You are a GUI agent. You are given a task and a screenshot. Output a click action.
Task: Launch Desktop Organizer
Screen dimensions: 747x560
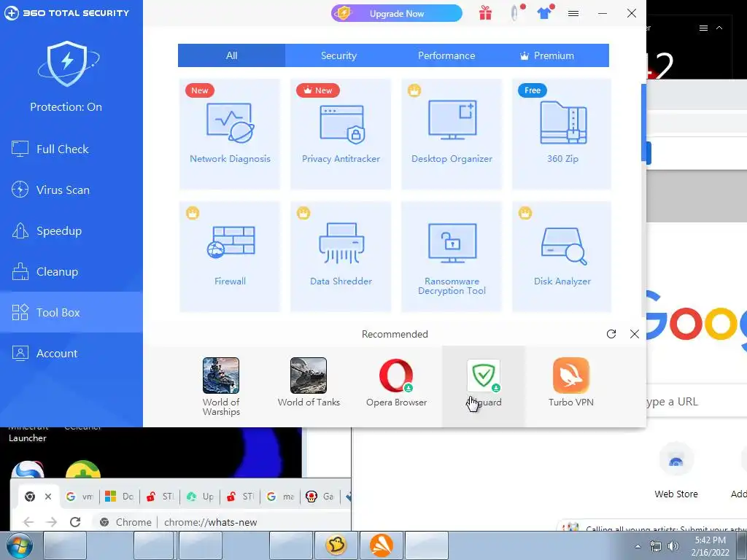[x=452, y=134]
